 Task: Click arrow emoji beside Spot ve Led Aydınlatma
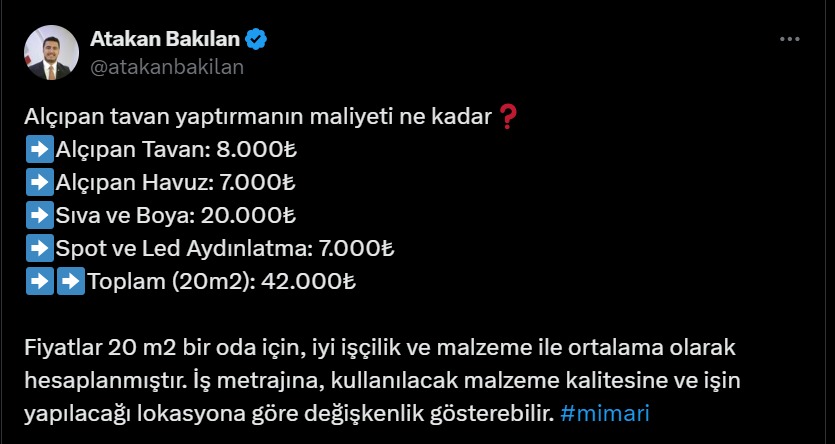(37, 247)
